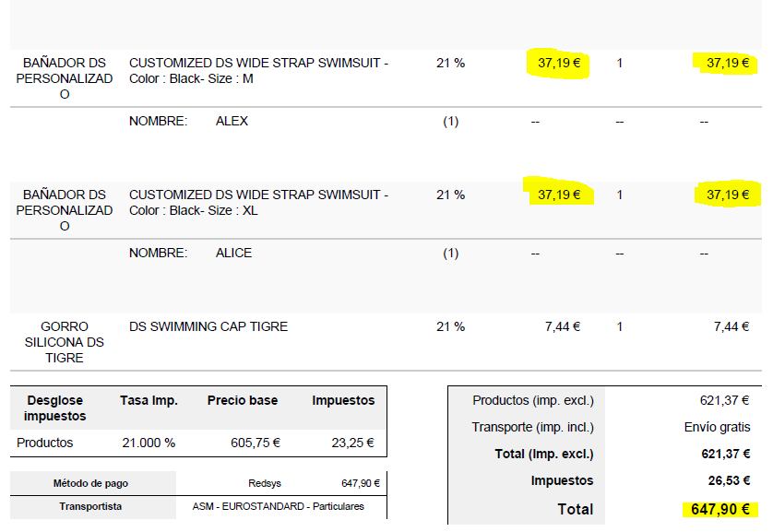Screen dimensions: 773x532
Task: Click the GORRO SILICONA DS TIGRE reference
Action: (65, 342)
